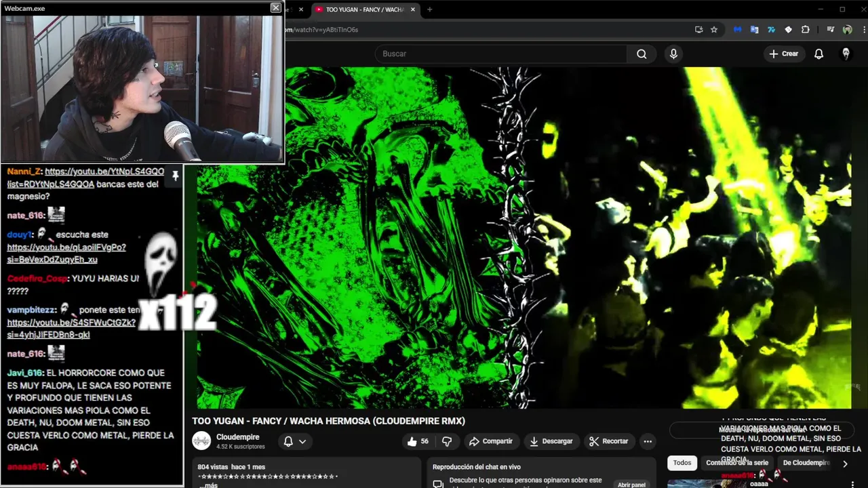Click the Crear button on YouTube
This screenshot has width=868, height=488.
tap(784, 54)
